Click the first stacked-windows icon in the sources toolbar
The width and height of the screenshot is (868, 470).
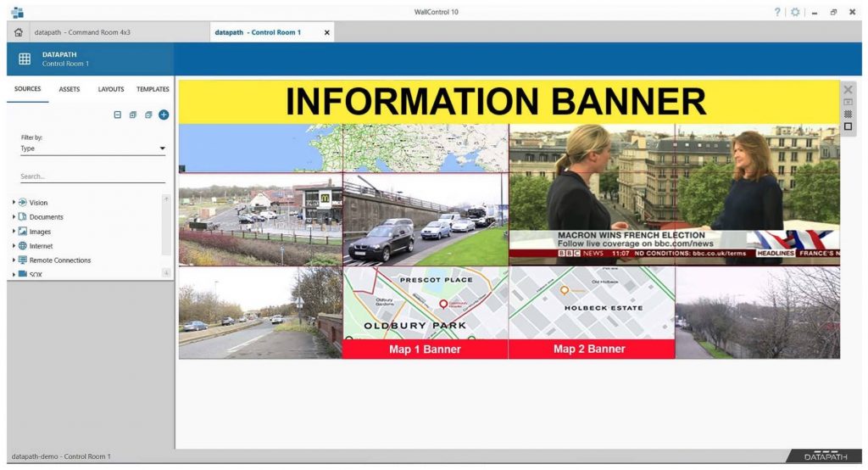point(133,115)
